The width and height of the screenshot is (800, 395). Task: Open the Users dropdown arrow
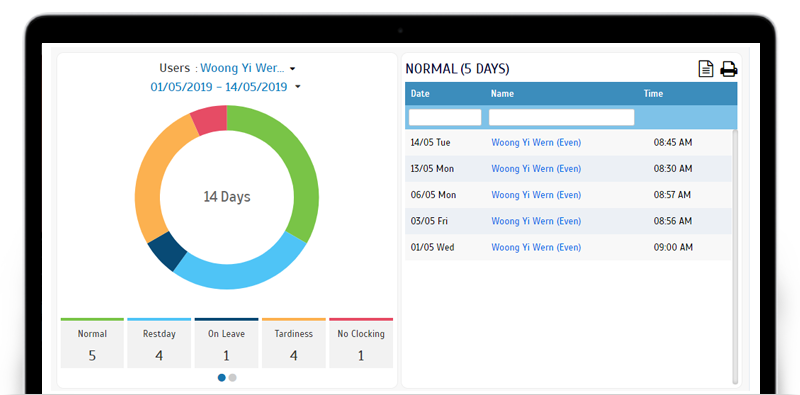pyautogui.click(x=292, y=68)
